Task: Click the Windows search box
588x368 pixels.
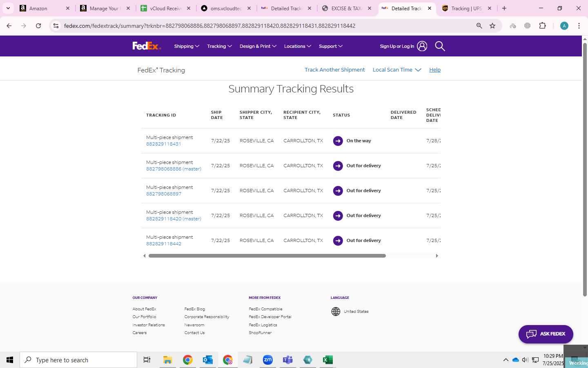Action: tap(78, 360)
